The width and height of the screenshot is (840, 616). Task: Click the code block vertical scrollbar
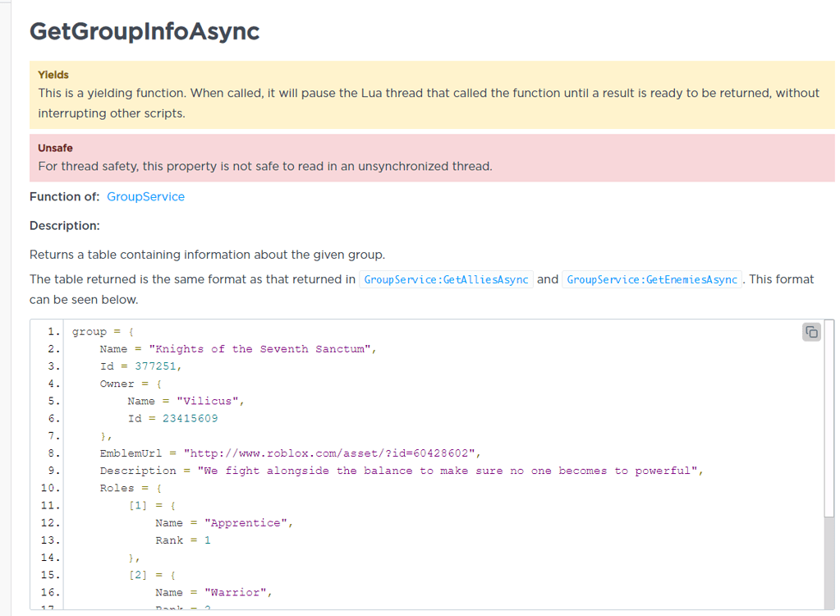pos(829,419)
